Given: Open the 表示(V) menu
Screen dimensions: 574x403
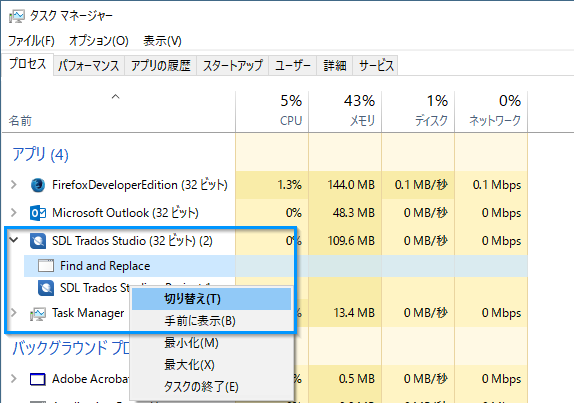Looking at the screenshot, I should 162,41.
